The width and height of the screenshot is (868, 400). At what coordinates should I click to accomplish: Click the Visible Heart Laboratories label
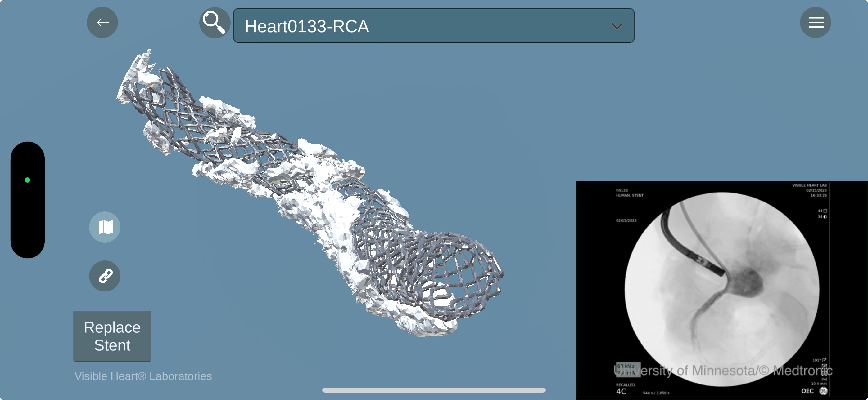142,376
